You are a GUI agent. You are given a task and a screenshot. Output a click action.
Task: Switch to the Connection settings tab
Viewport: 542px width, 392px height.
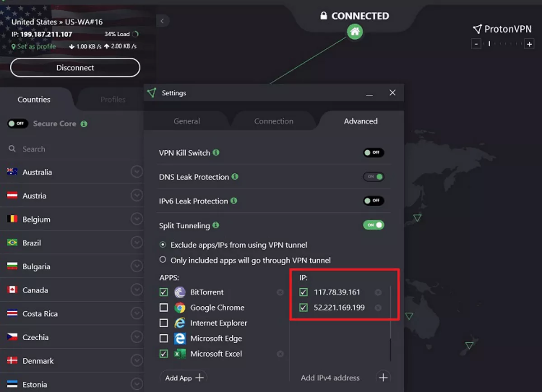click(x=274, y=121)
